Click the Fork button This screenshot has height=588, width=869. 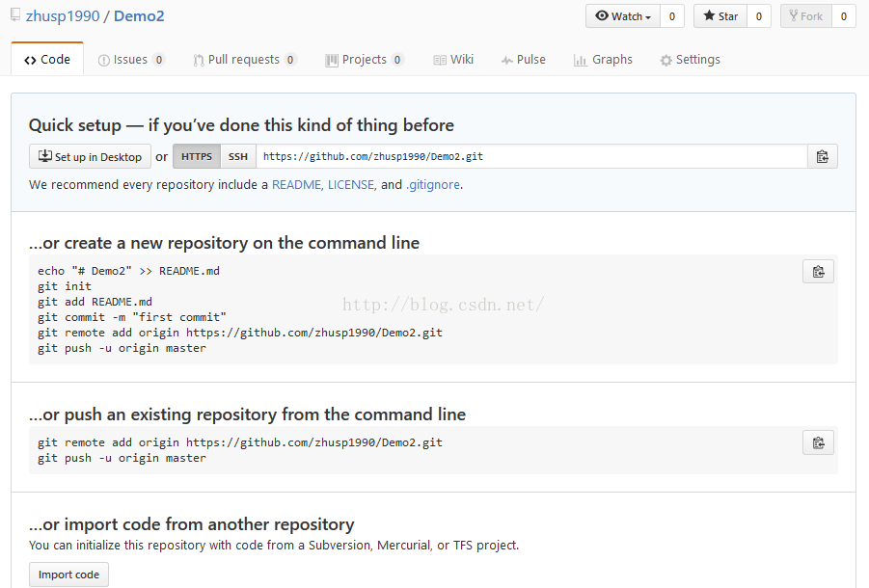click(805, 16)
